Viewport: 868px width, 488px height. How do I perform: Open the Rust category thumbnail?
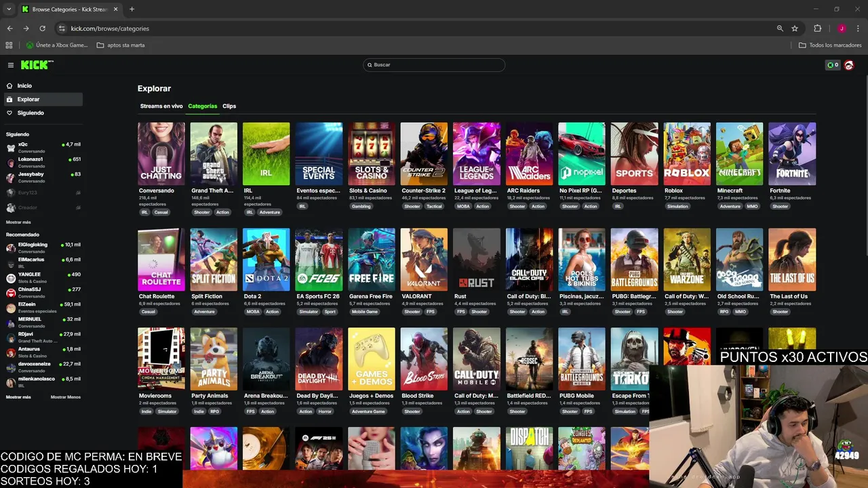(x=477, y=260)
